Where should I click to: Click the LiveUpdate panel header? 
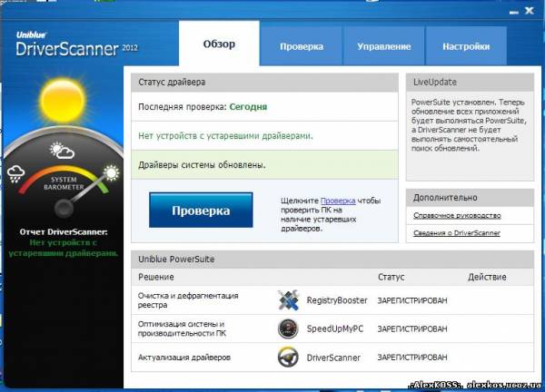(x=470, y=83)
